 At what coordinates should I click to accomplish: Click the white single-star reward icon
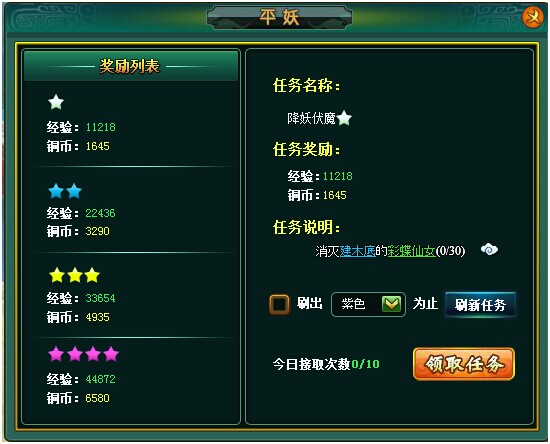coord(56,102)
